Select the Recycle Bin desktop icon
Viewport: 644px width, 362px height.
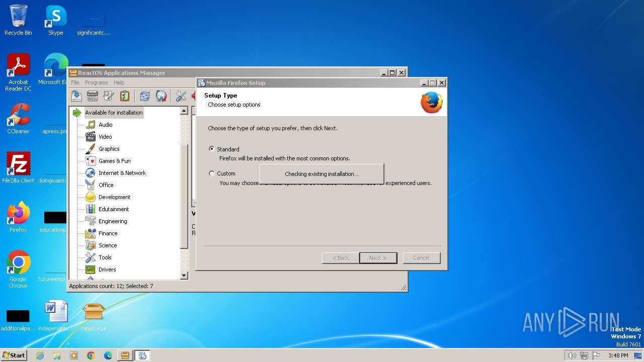[x=18, y=20]
